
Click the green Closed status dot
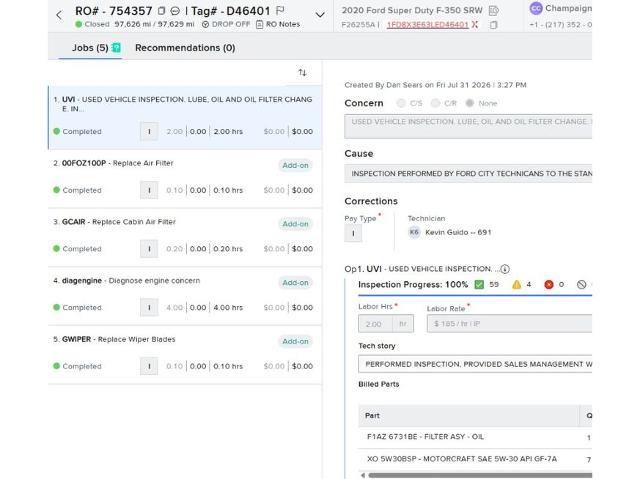tap(78, 24)
